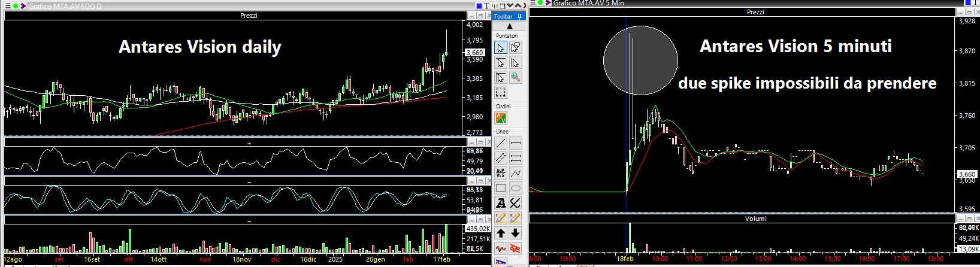Click the Puntatori section label

pyautogui.click(x=507, y=36)
